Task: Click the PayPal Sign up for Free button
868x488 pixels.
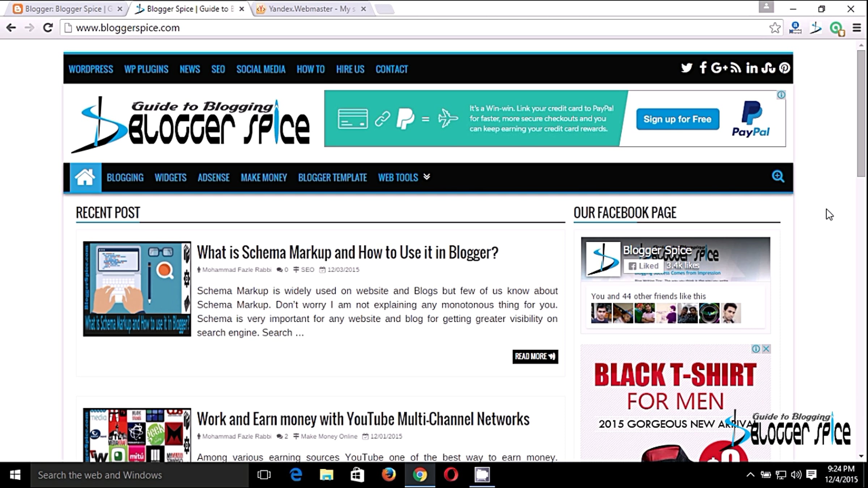Action: (677, 119)
